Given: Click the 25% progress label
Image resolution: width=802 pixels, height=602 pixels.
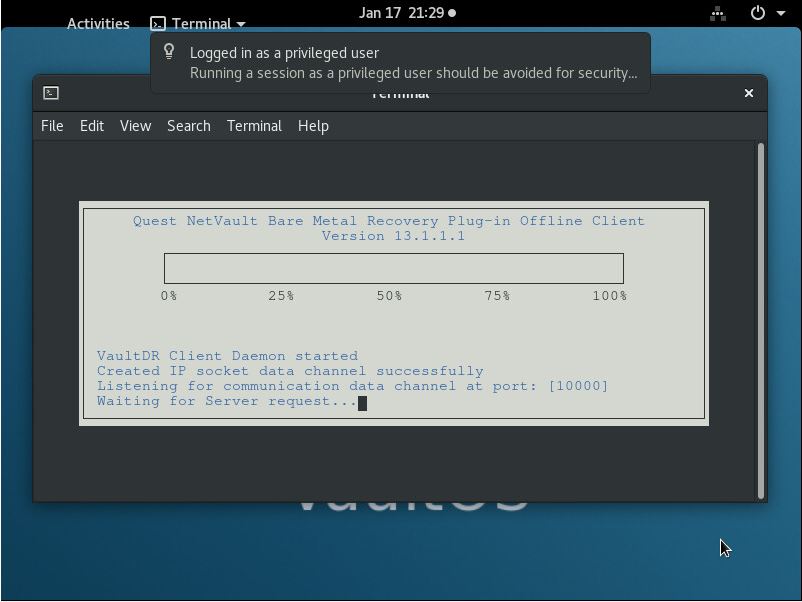Looking at the screenshot, I should point(281,296).
